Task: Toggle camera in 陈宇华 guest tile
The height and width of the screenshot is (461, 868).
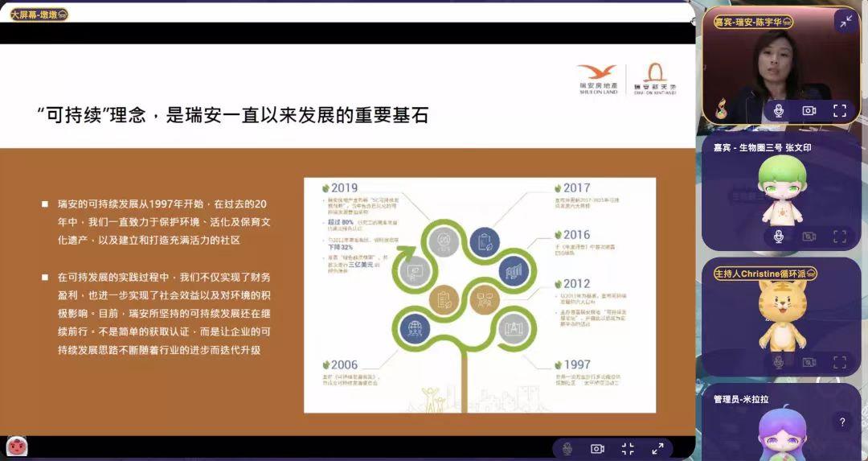Action: pyautogui.click(x=809, y=110)
